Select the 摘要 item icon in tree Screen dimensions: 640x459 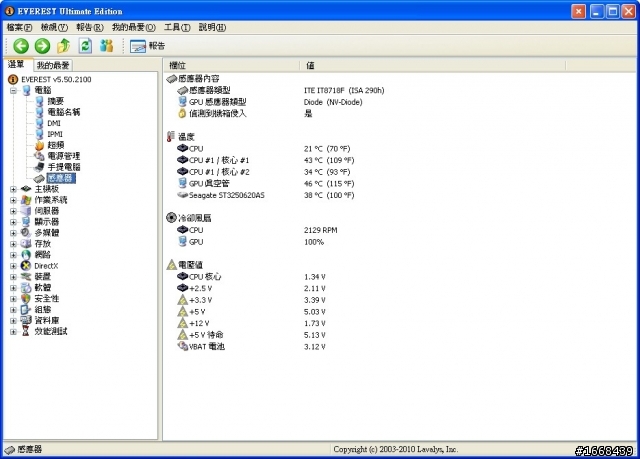(39, 101)
